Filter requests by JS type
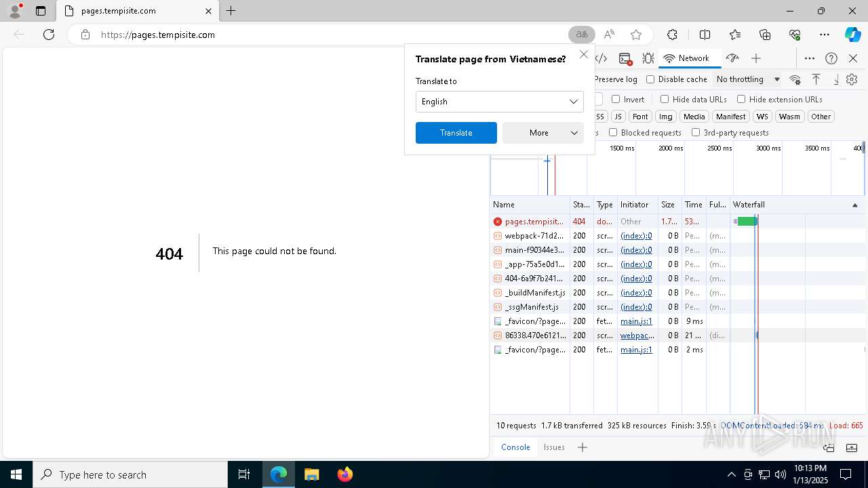This screenshot has height=488, width=868. [618, 117]
